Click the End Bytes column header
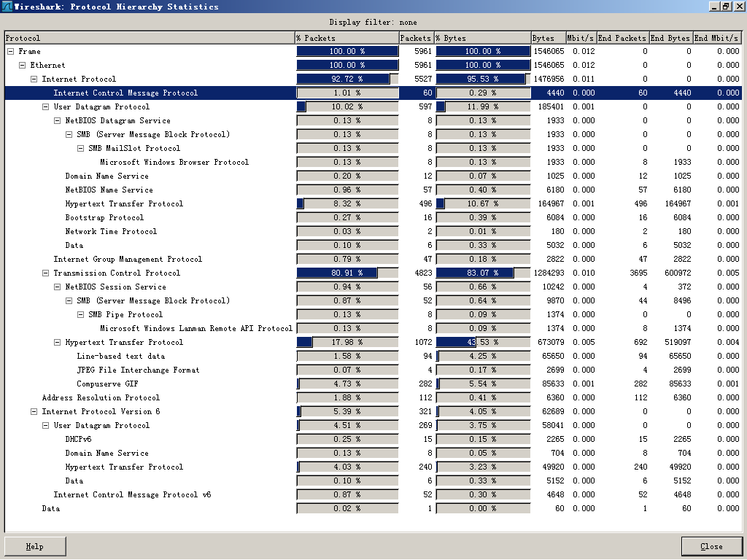 click(670, 38)
